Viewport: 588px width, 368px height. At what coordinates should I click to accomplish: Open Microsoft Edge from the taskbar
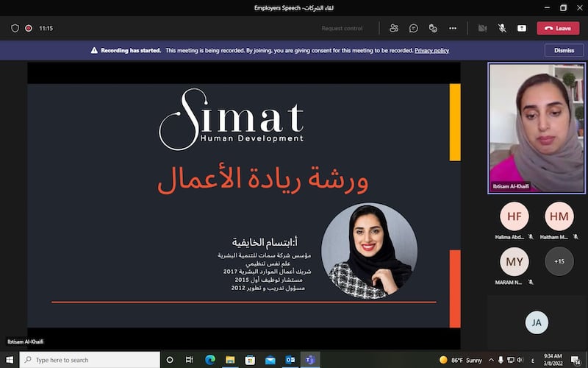[x=210, y=360]
